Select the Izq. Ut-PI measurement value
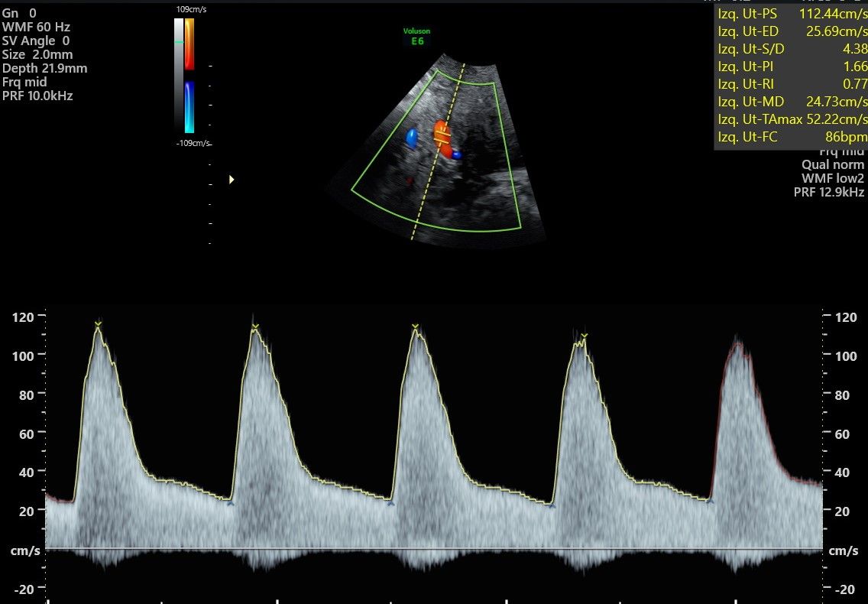Image resolution: width=868 pixels, height=604 pixels. coord(855,67)
